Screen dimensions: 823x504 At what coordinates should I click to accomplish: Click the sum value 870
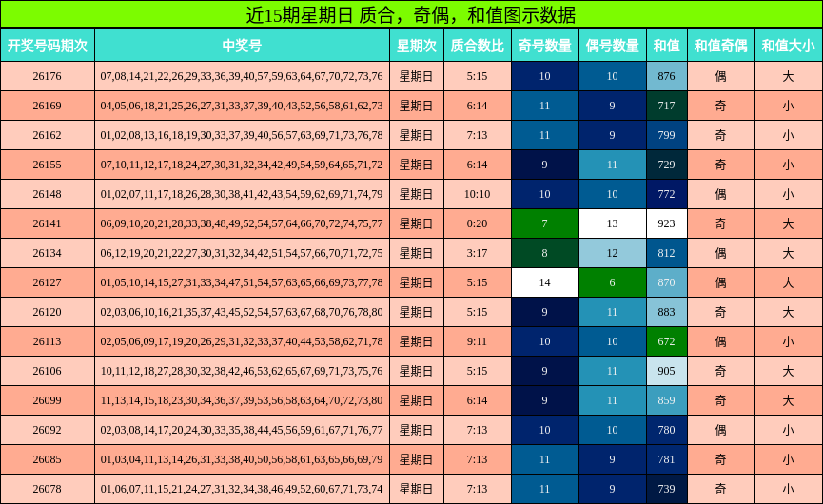tap(667, 282)
